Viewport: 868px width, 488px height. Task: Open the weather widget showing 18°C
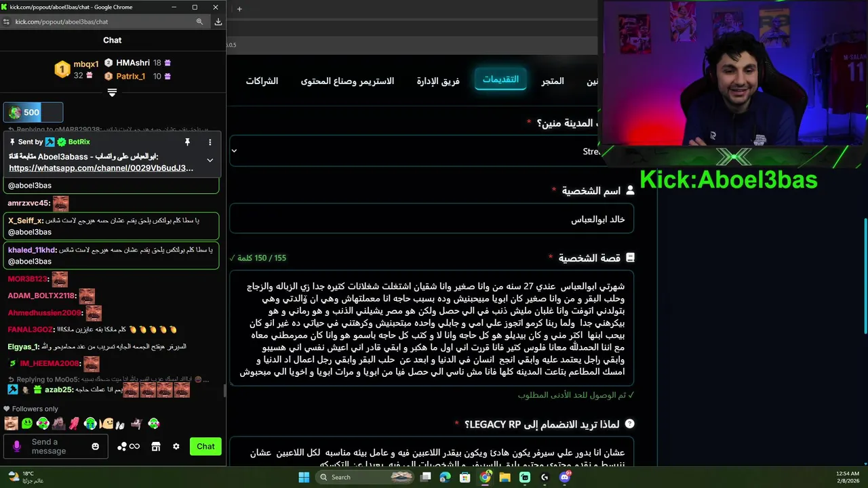click(27, 477)
